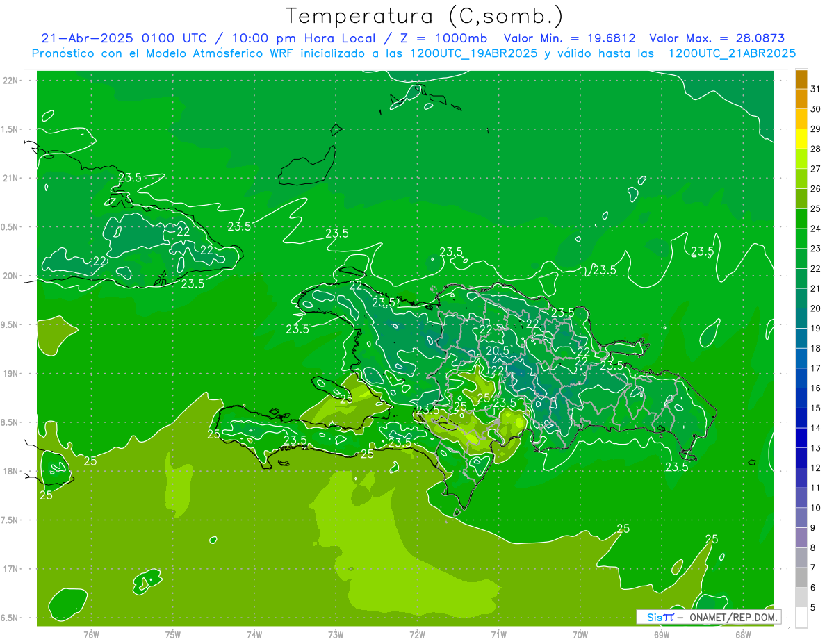The width and height of the screenshot is (834, 644).
Task: Click the "22N" latitude axis label
Action: 12,81
